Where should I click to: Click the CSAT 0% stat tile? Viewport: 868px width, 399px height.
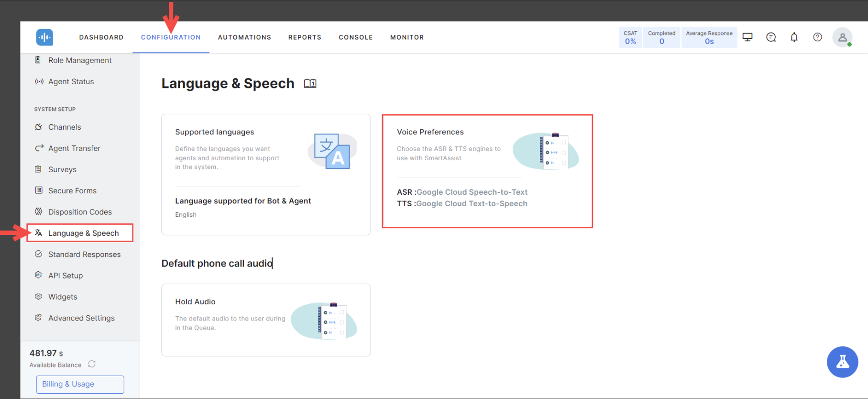[630, 37]
